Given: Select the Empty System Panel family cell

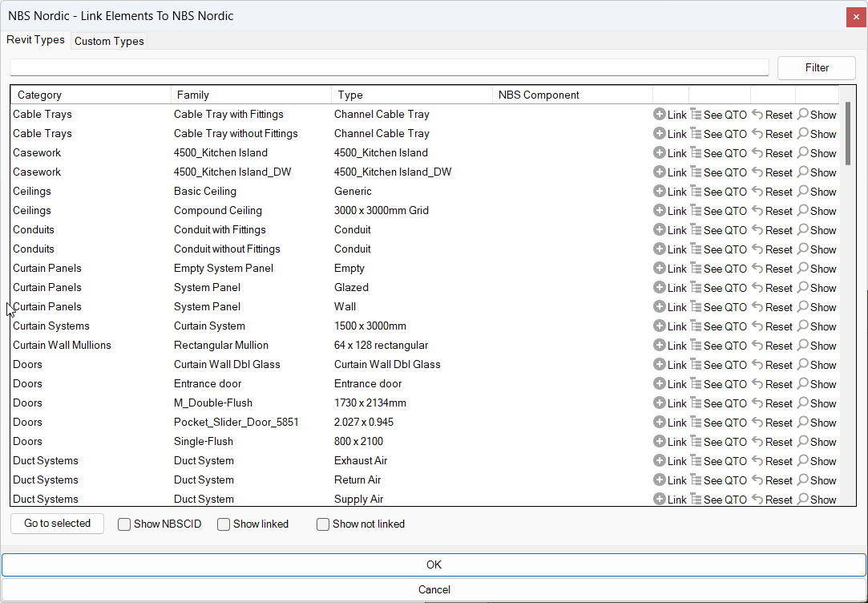Looking at the screenshot, I should click(x=224, y=268).
